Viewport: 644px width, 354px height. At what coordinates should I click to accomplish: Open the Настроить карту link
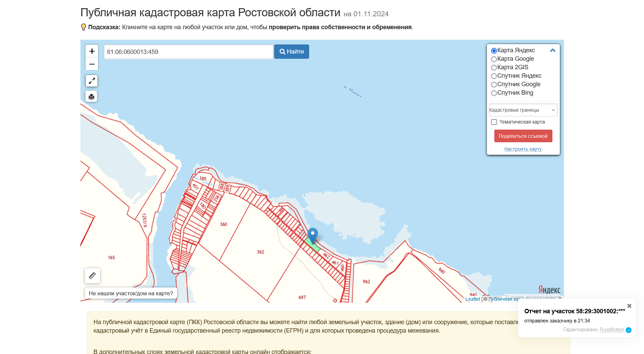click(x=523, y=149)
